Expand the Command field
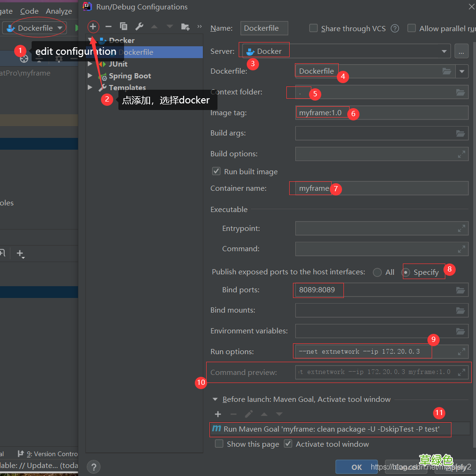Viewport: 476px width, 476px height. tap(461, 249)
